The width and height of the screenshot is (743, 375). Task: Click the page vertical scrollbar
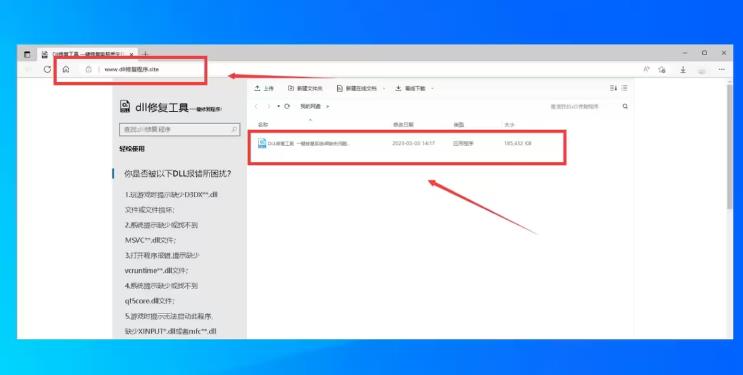[730, 147]
